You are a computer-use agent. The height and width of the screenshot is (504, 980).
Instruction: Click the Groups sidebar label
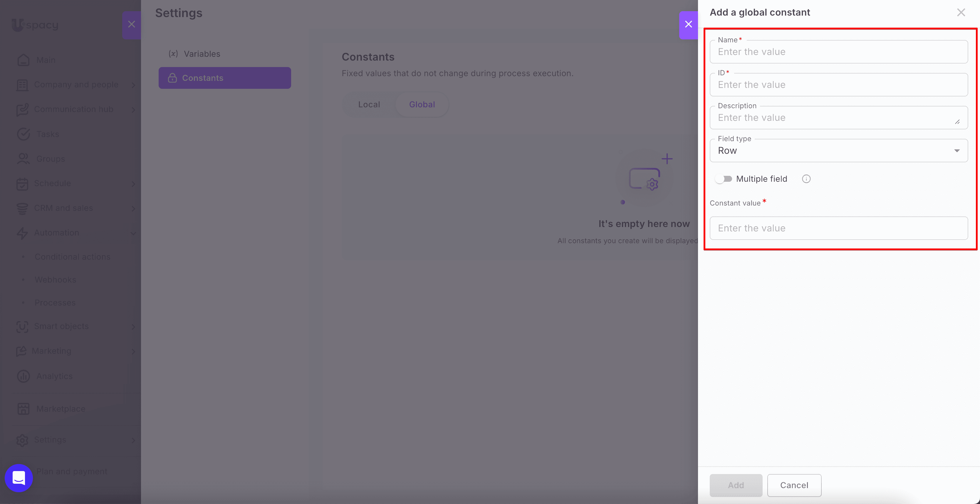(51, 159)
